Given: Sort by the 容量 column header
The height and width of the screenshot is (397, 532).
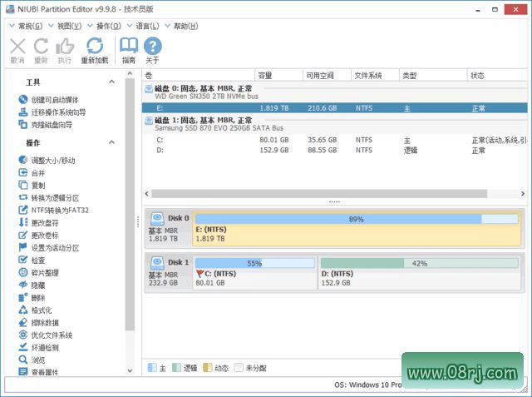Looking at the screenshot, I should point(278,76).
